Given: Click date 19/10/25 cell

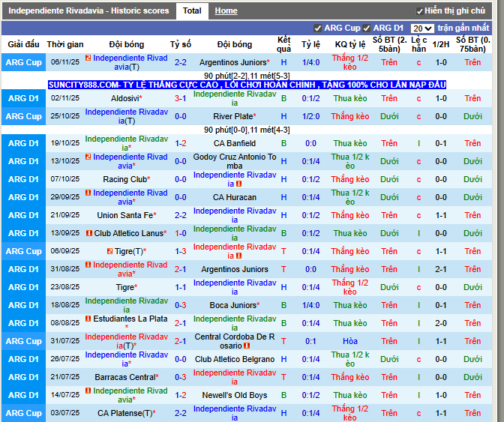Looking at the screenshot, I should click(x=65, y=143).
